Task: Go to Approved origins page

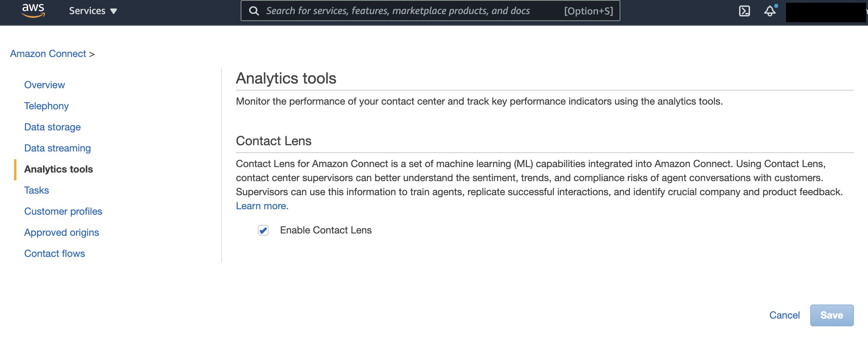Action: pos(62,232)
